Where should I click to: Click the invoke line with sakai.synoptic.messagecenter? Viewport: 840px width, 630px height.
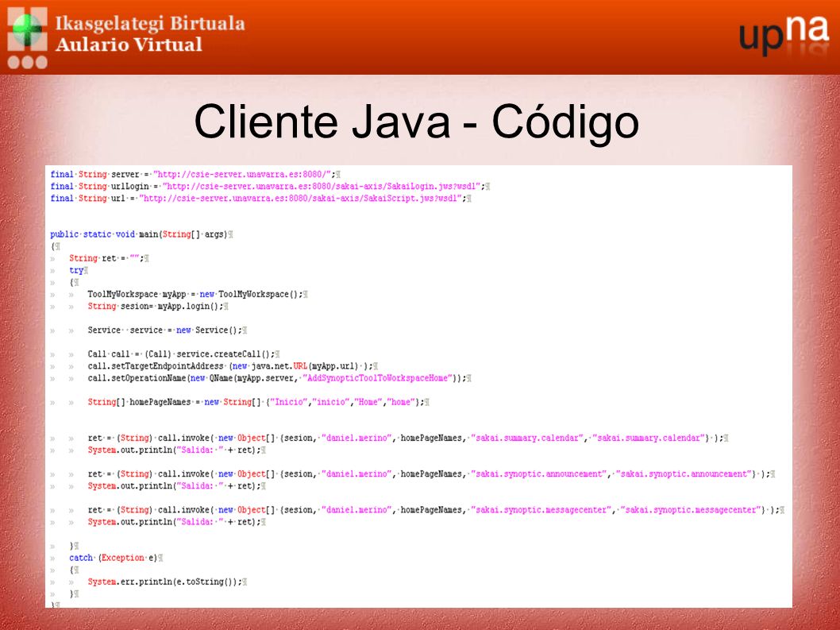(x=436, y=510)
